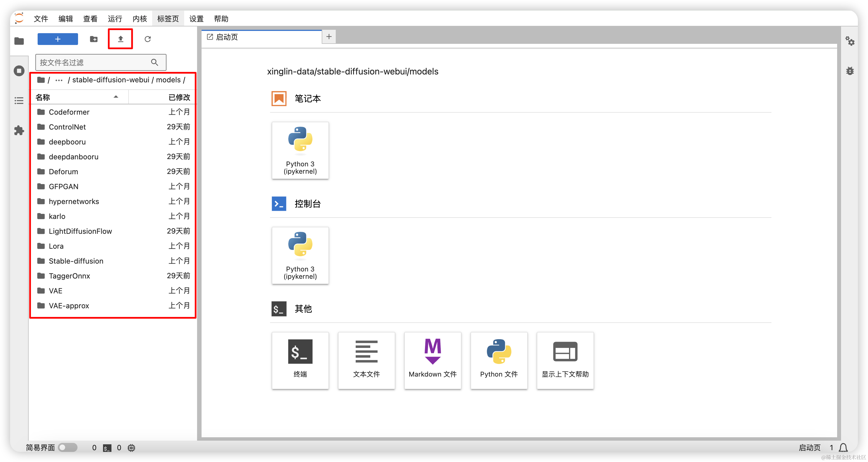Image resolution: width=868 pixels, height=462 pixels.
Task: Click the models breadcrumb link
Action: tap(168, 80)
